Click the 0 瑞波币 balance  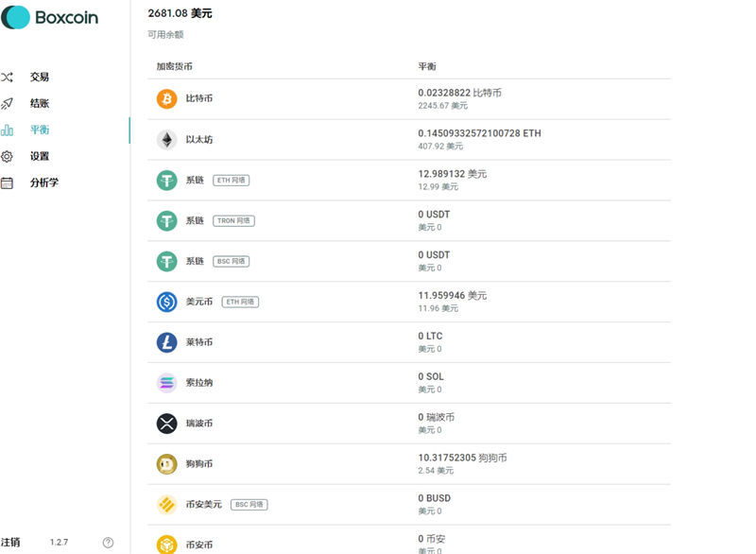click(436, 417)
